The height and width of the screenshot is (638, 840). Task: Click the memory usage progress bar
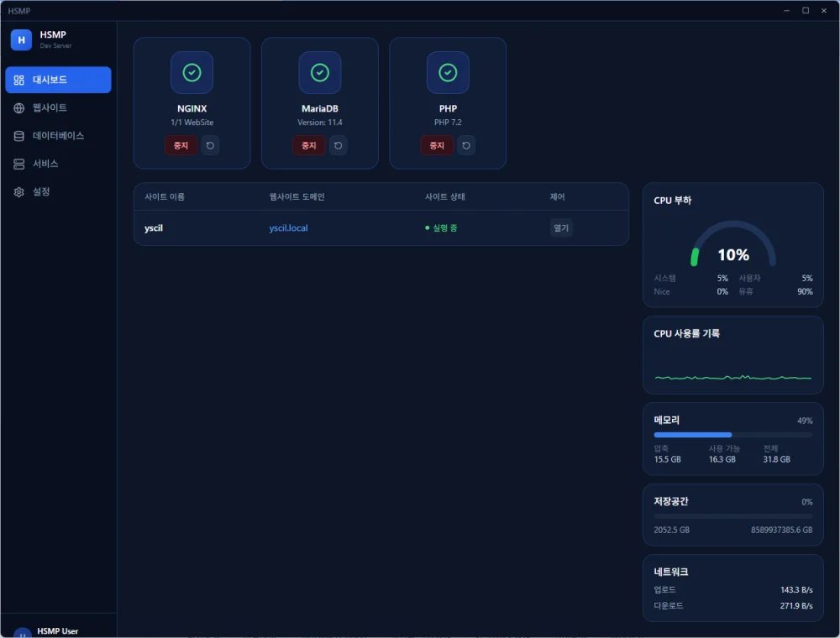(x=732, y=435)
